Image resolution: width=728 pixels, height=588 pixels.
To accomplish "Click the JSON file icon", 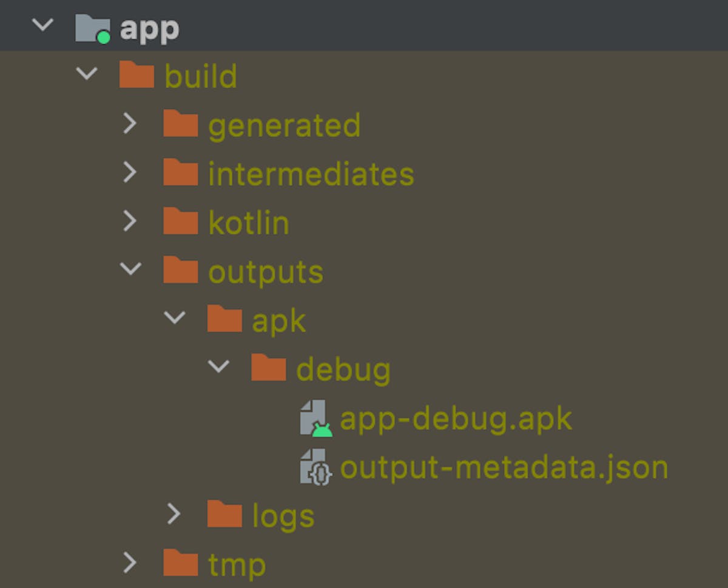I will 315,467.
